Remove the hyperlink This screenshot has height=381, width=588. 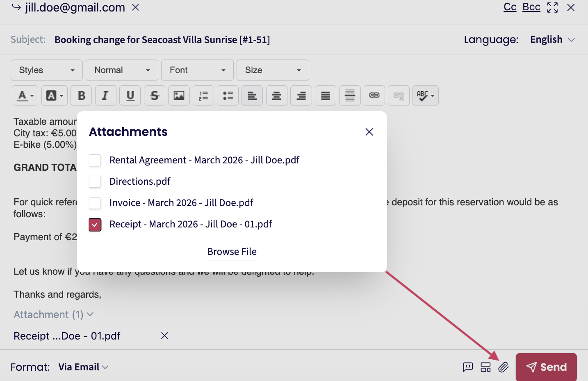[x=399, y=96]
